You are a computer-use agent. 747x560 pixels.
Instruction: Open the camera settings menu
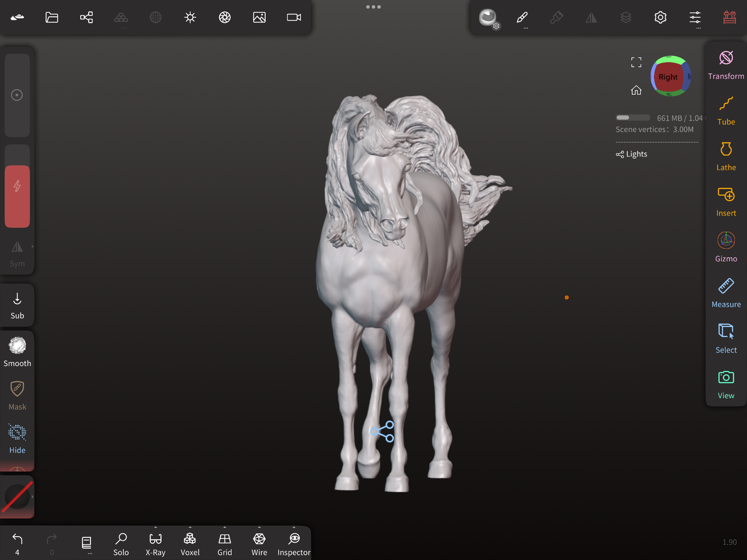294,17
